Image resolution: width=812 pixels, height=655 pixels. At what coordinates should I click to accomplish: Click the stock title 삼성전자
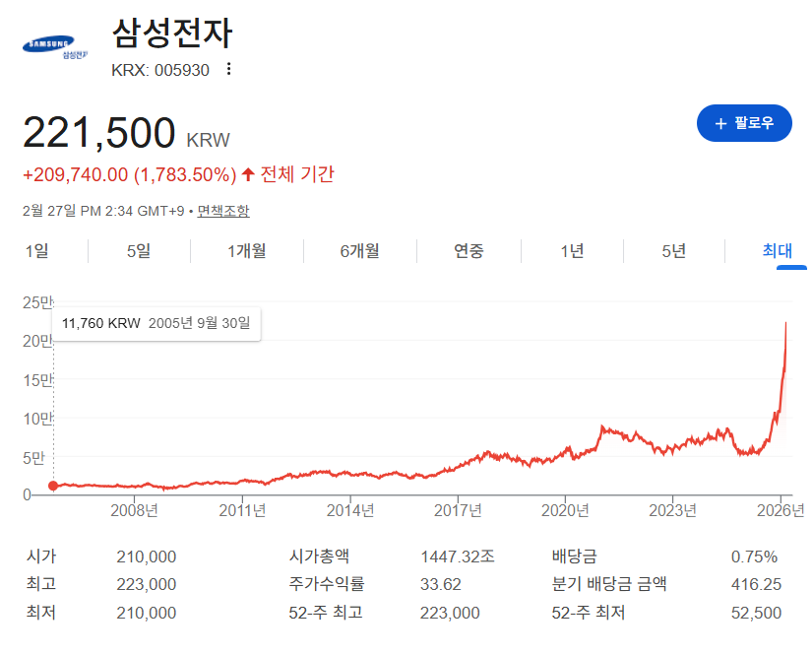pos(173,33)
